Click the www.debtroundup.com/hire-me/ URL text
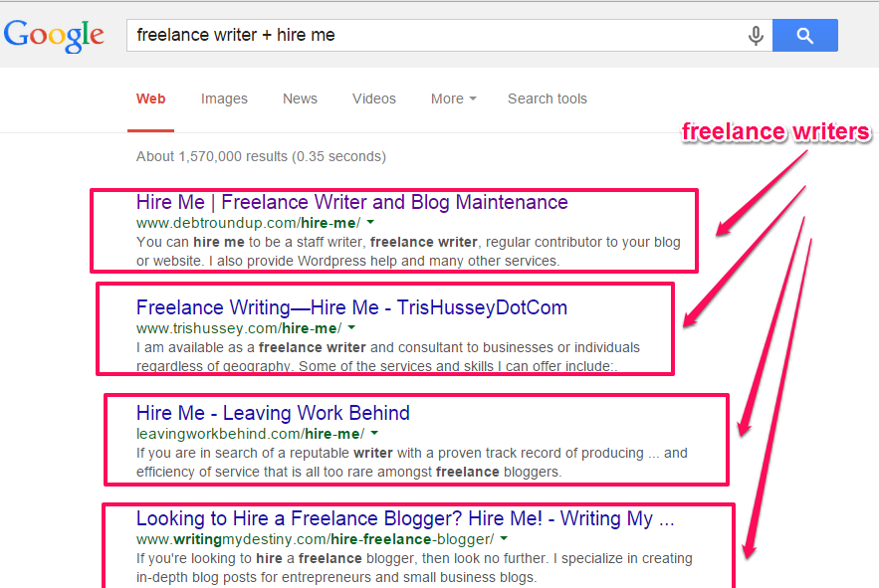The width and height of the screenshot is (879, 588). point(248,223)
